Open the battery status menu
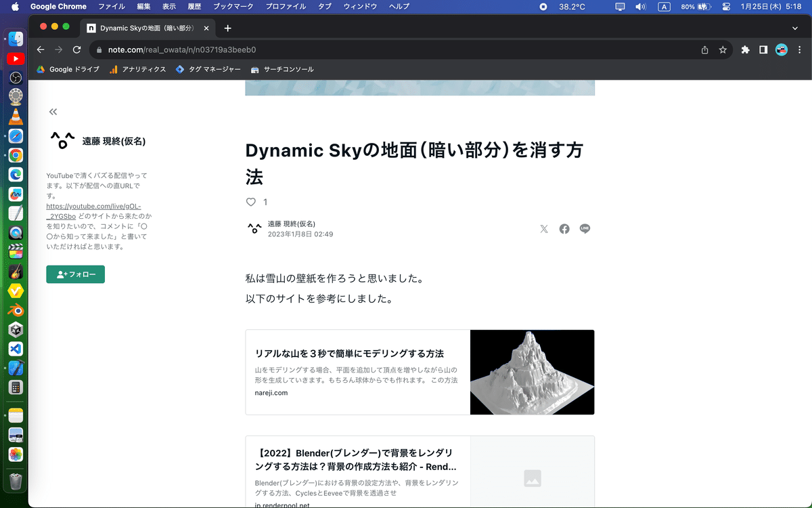 pyautogui.click(x=696, y=7)
